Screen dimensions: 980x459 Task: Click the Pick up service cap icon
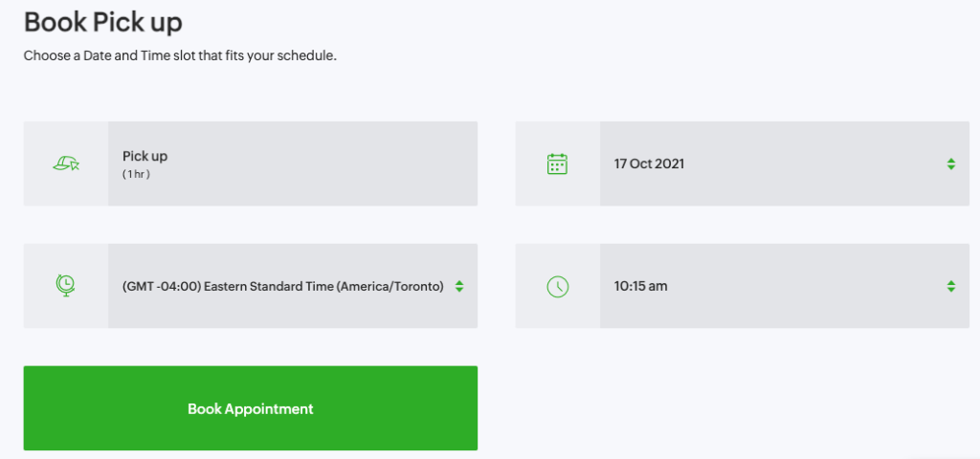tap(66, 164)
